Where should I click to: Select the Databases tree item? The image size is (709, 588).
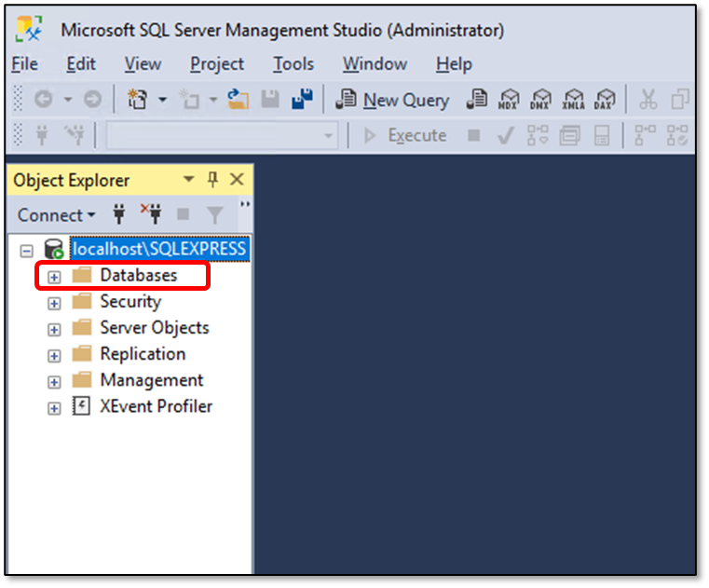point(139,275)
